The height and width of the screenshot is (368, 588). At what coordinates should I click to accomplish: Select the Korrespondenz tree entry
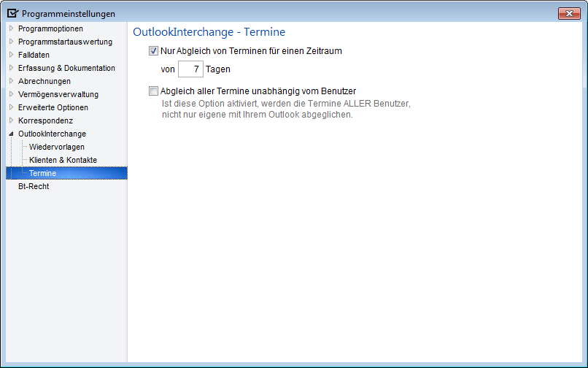45,120
